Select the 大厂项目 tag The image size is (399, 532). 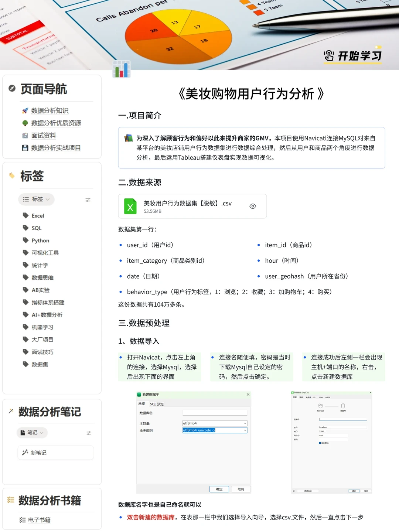42,340
